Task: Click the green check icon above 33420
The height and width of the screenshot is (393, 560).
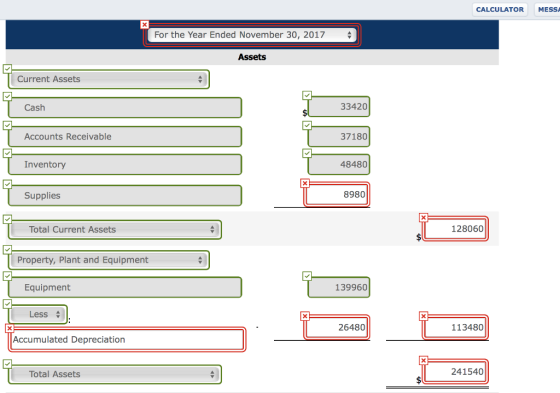Action: (x=307, y=95)
